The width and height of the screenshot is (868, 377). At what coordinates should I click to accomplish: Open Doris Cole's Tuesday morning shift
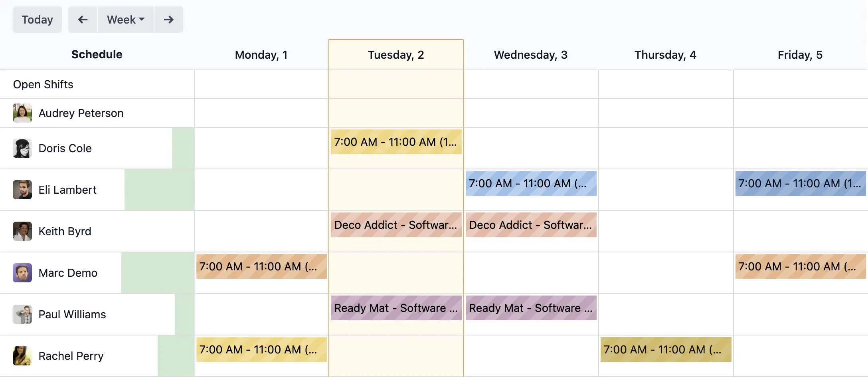(x=395, y=142)
